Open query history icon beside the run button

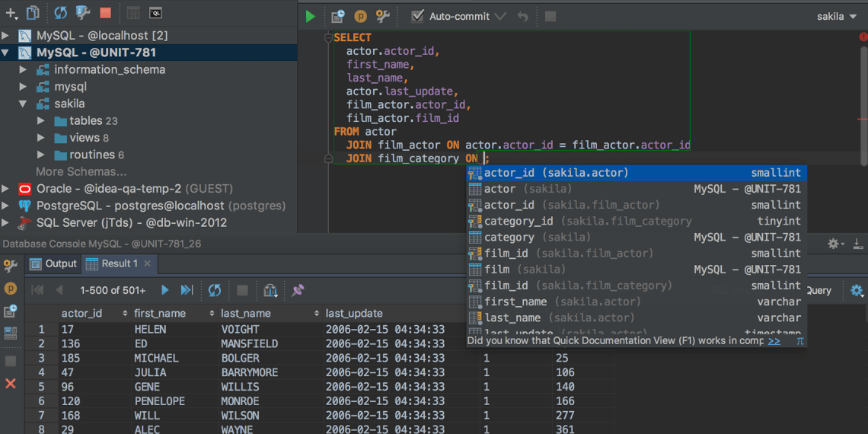[x=338, y=16]
